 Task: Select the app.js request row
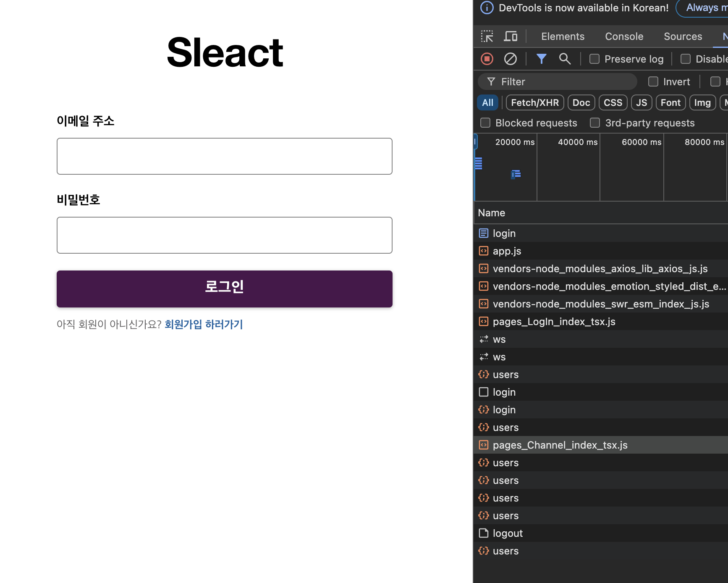coord(601,251)
